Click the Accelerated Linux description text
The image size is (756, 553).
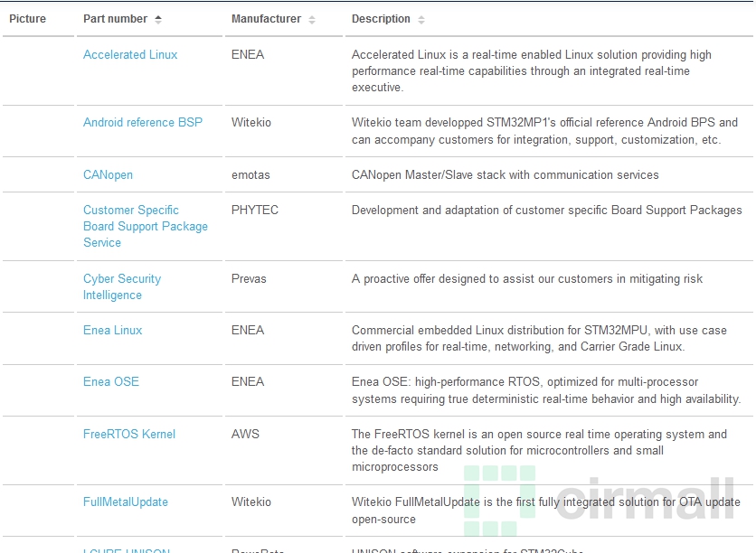click(x=532, y=71)
